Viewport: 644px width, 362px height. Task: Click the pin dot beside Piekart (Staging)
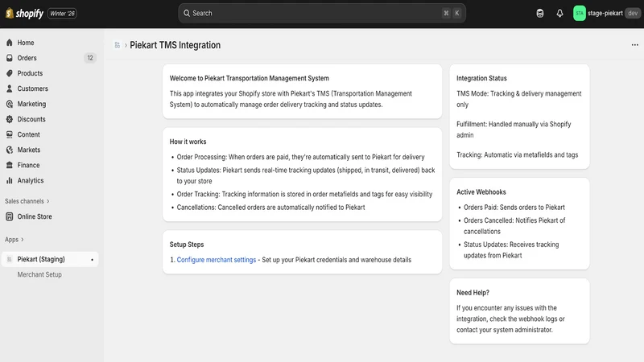(x=92, y=260)
